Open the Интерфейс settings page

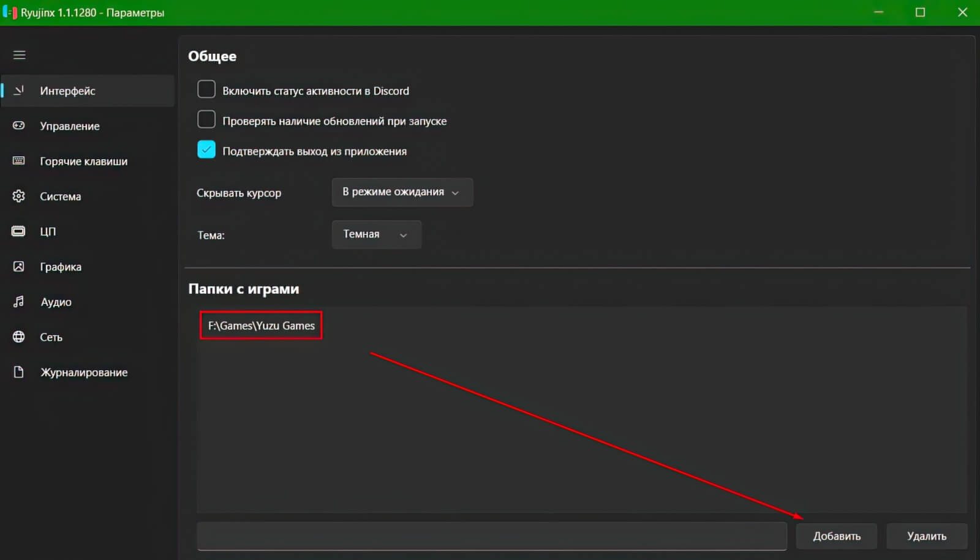(x=88, y=91)
